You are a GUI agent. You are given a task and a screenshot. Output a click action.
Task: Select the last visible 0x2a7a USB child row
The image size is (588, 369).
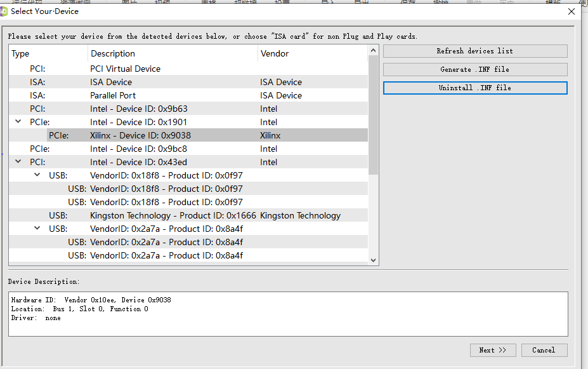click(x=188, y=256)
